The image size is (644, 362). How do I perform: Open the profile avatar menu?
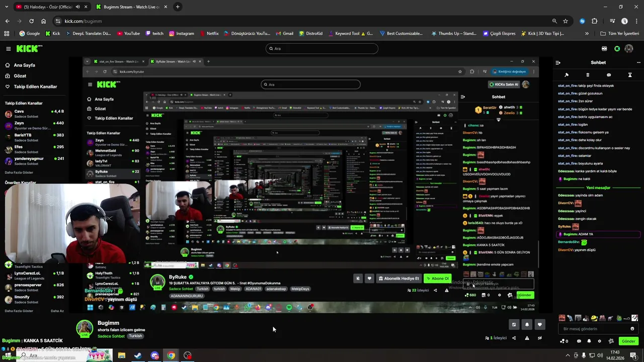[629, 49]
